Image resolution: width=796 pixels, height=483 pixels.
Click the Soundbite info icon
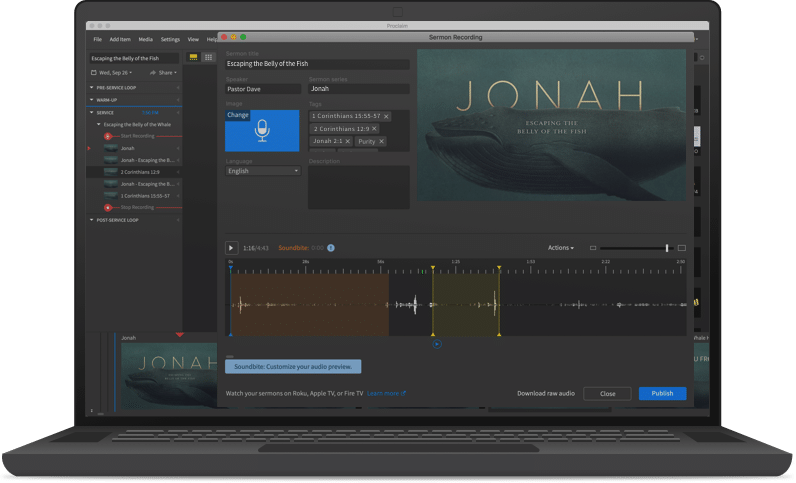coord(331,248)
